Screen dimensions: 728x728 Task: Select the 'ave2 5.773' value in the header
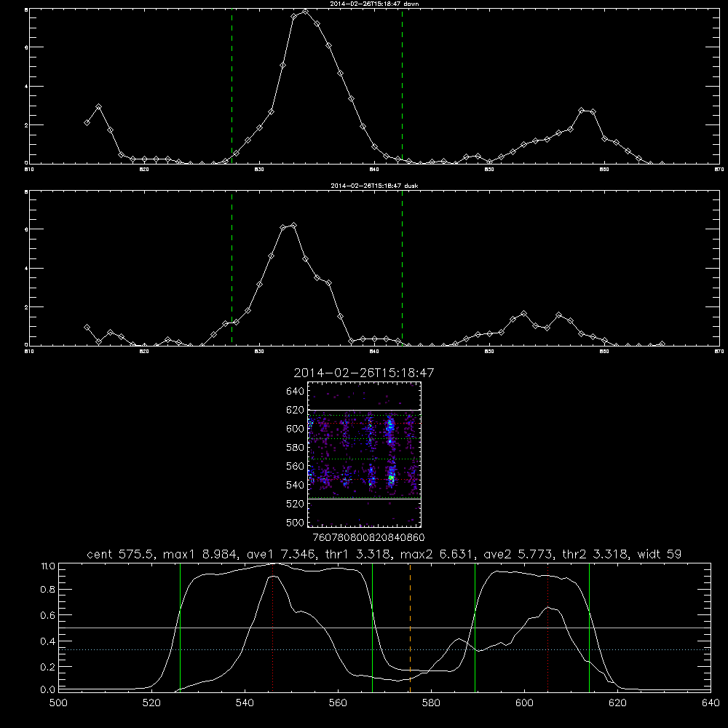[x=519, y=554]
